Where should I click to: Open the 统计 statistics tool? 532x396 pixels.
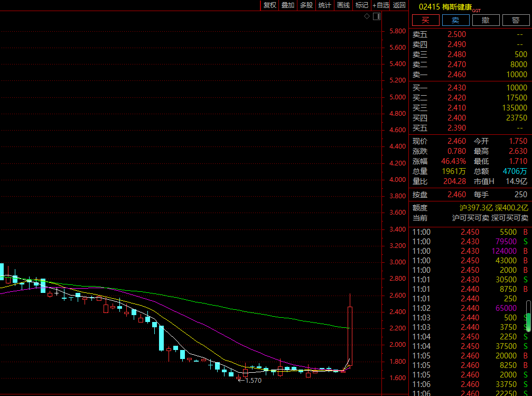click(325, 5)
